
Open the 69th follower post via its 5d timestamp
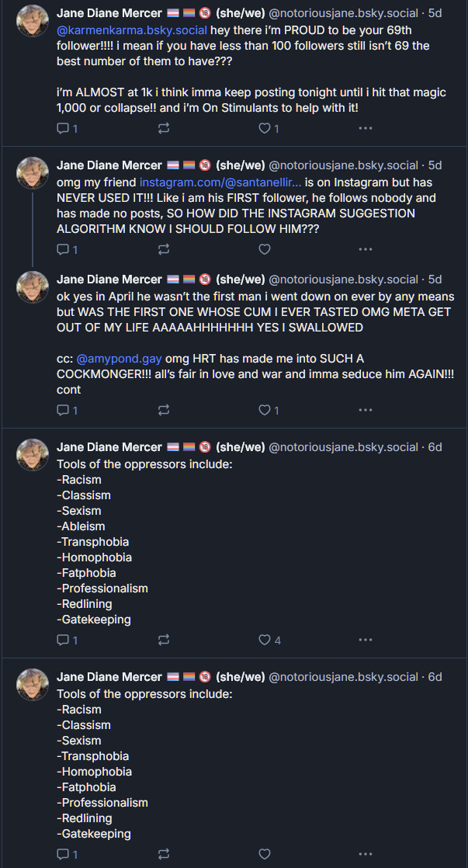tap(435, 13)
